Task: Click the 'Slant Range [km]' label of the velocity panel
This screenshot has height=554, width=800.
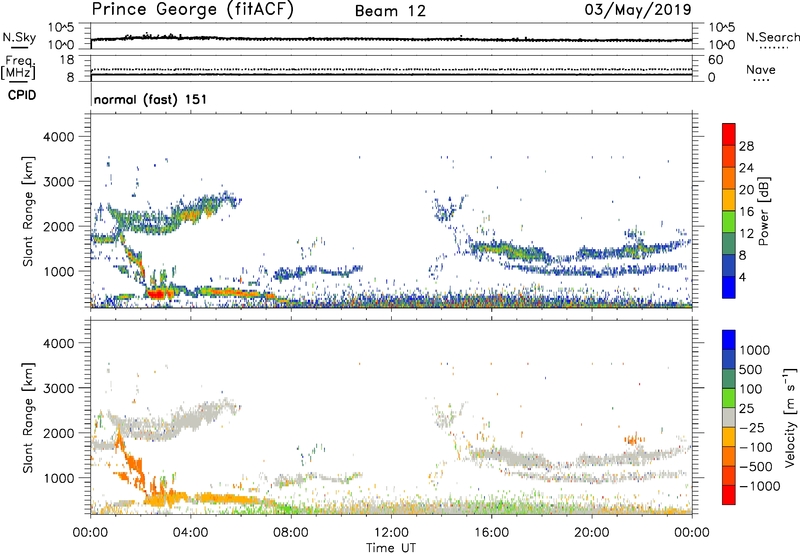Action: (x=28, y=417)
